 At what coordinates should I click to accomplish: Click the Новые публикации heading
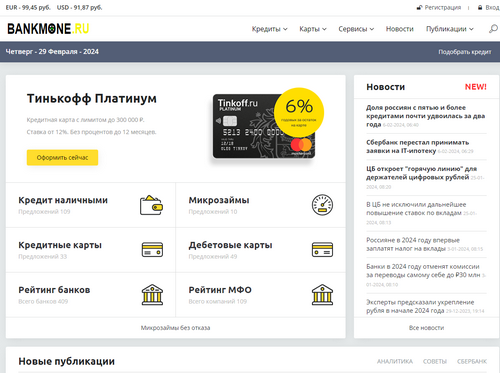click(67, 361)
